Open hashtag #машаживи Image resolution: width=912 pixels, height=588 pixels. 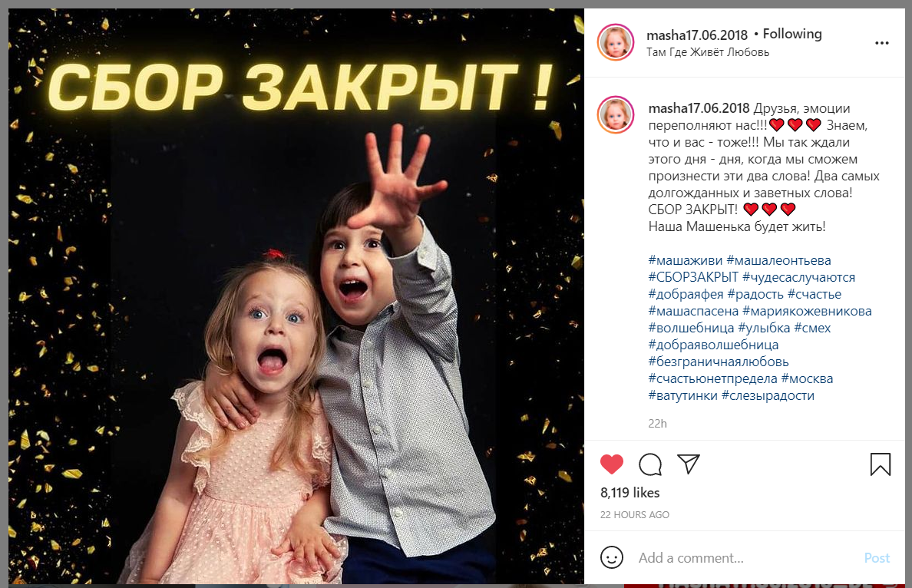(x=686, y=260)
